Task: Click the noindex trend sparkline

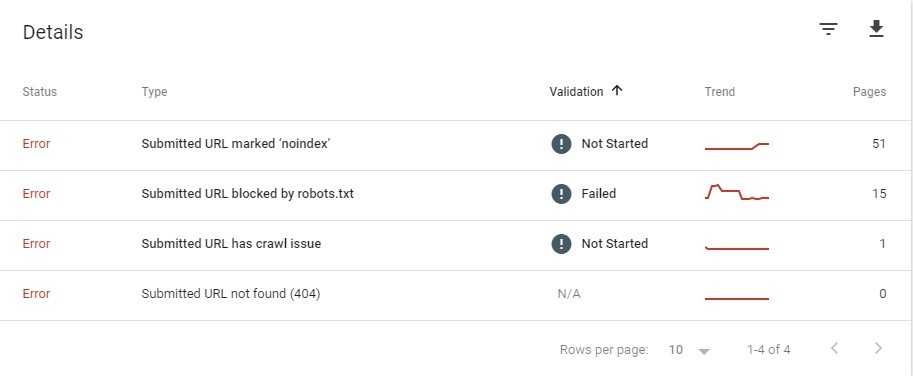Action: [x=737, y=146]
